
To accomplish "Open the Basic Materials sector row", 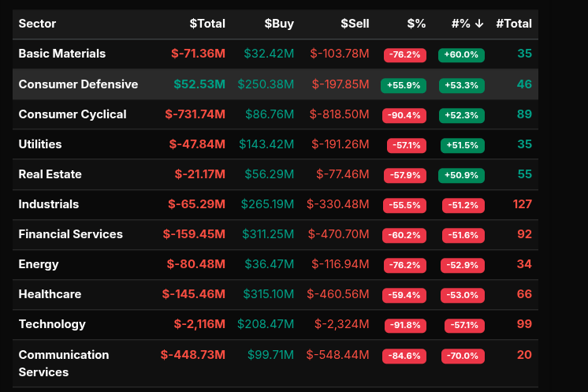I will tap(61, 54).
